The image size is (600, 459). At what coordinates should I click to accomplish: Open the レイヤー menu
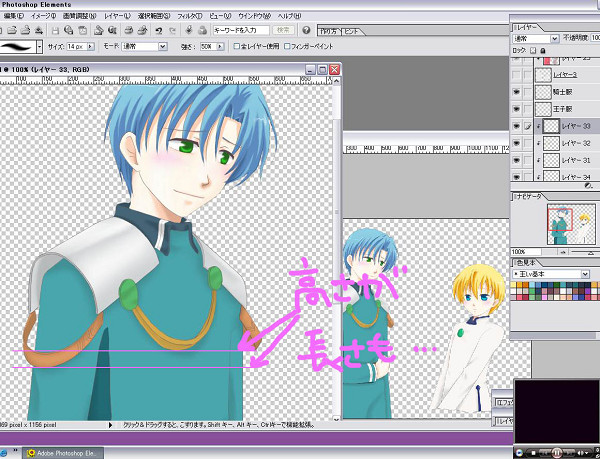[117, 16]
